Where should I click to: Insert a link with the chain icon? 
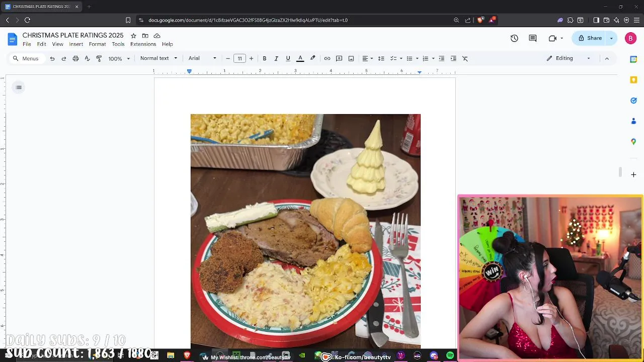click(x=327, y=58)
